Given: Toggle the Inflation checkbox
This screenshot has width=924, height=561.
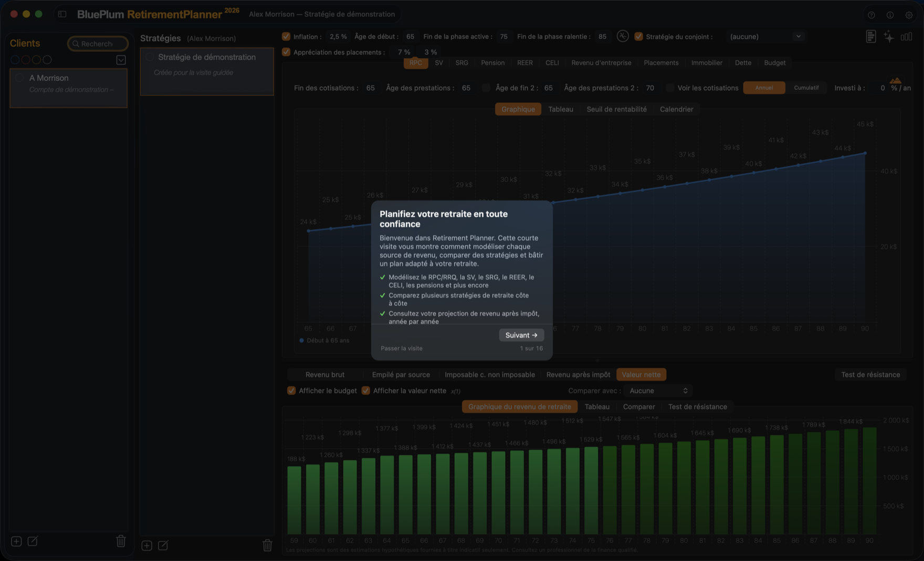Looking at the screenshot, I should point(286,37).
